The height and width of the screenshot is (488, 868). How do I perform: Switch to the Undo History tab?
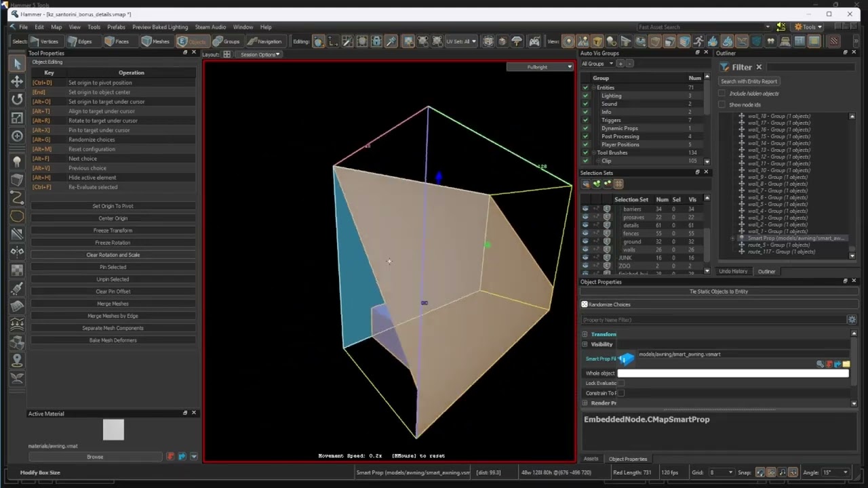click(x=734, y=271)
